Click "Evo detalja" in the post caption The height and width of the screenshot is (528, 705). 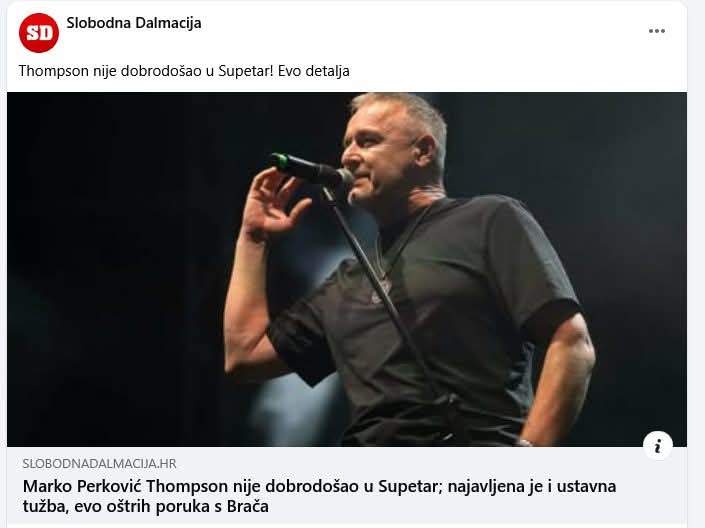point(314,71)
